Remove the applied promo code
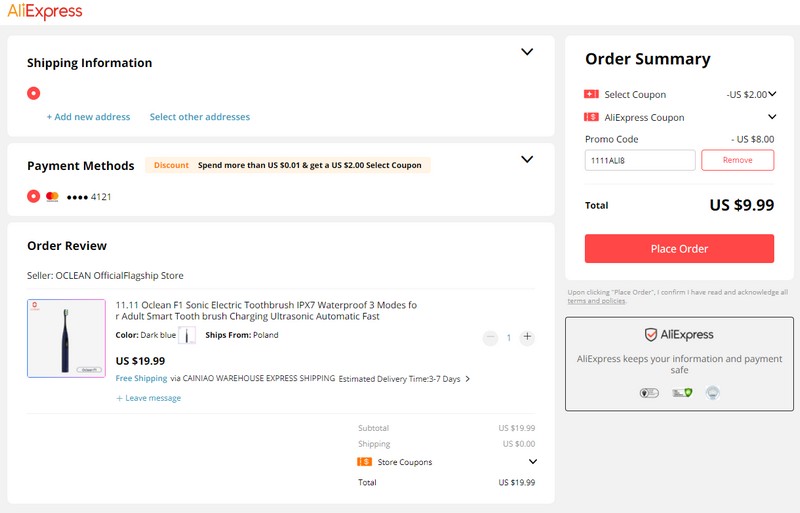 coord(737,160)
